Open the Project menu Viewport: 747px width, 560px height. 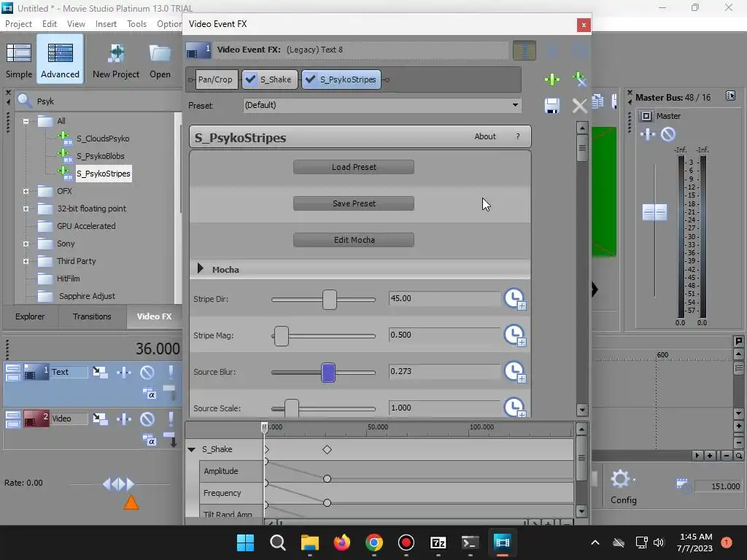[x=18, y=24]
